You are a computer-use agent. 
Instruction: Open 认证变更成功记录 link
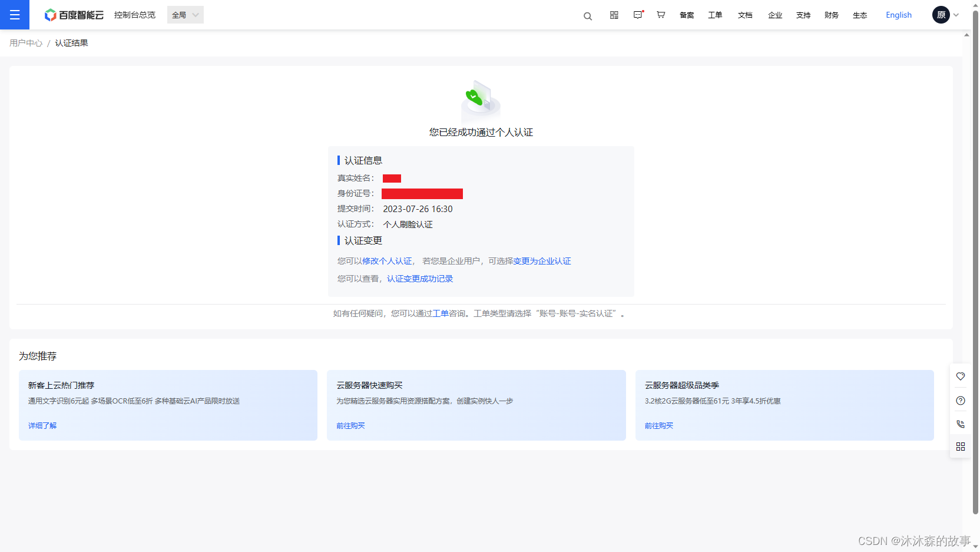point(420,279)
